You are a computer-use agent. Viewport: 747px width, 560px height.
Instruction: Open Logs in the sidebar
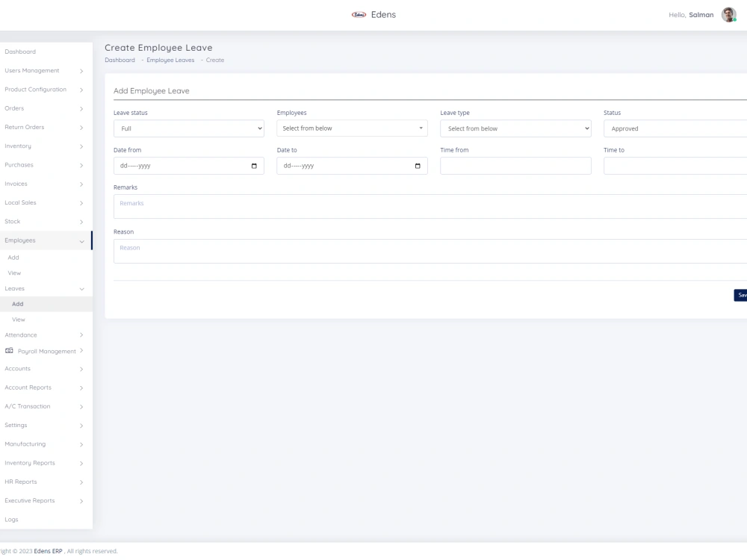(11, 520)
